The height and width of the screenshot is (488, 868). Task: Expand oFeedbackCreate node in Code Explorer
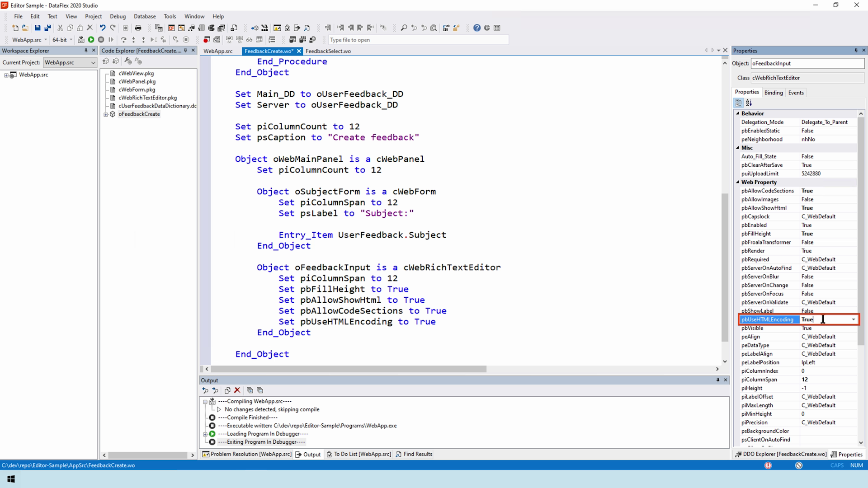[x=106, y=114]
